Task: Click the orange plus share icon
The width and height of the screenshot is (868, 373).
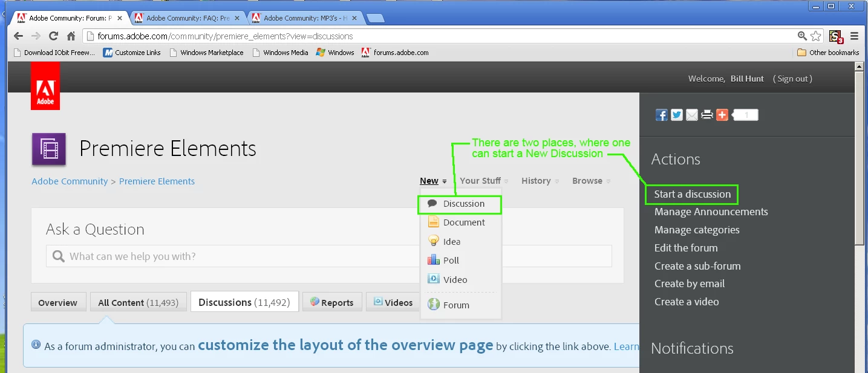Action: pos(722,115)
